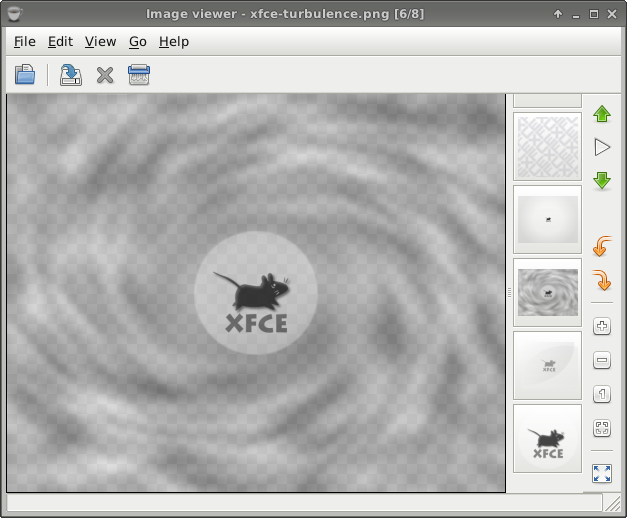Zoom in with the plus icon
Viewport: 642px width, 524px height.
pos(602,327)
